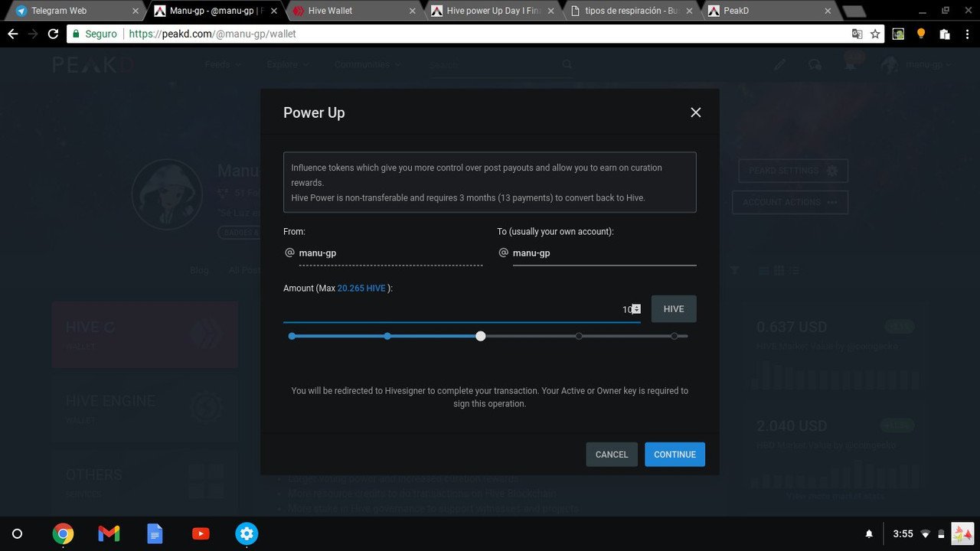Set slider to the last rightmost stop
The image size is (980, 551).
pos(674,336)
